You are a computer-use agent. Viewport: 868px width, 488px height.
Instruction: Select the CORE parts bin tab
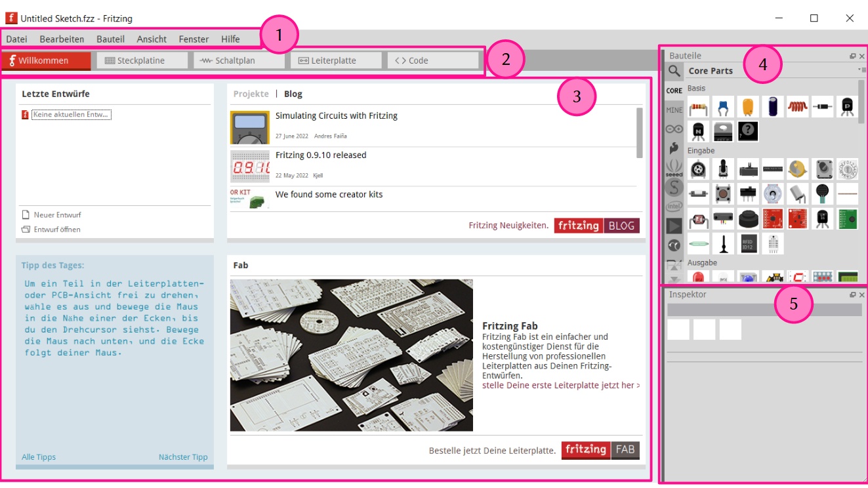click(x=674, y=91)
